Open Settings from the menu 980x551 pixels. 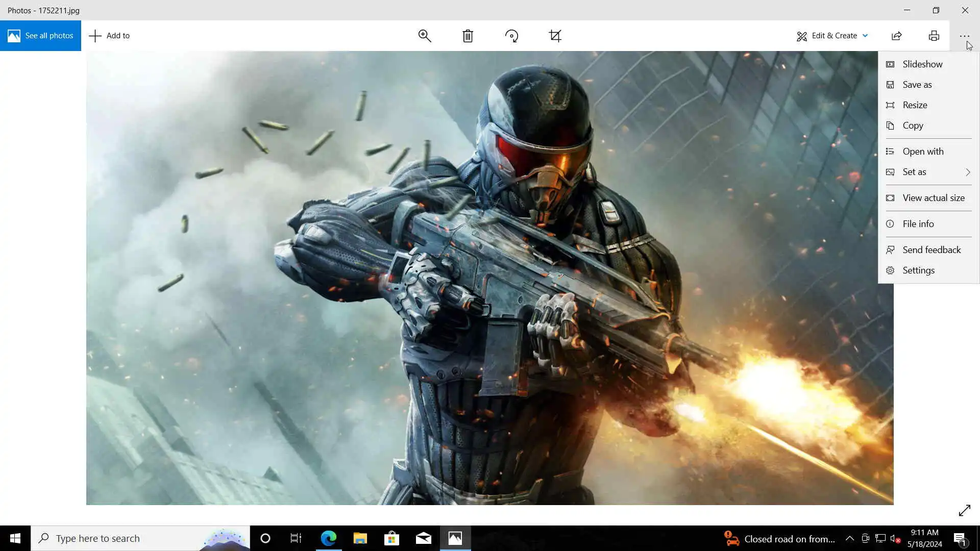click(x=918, y=270)
